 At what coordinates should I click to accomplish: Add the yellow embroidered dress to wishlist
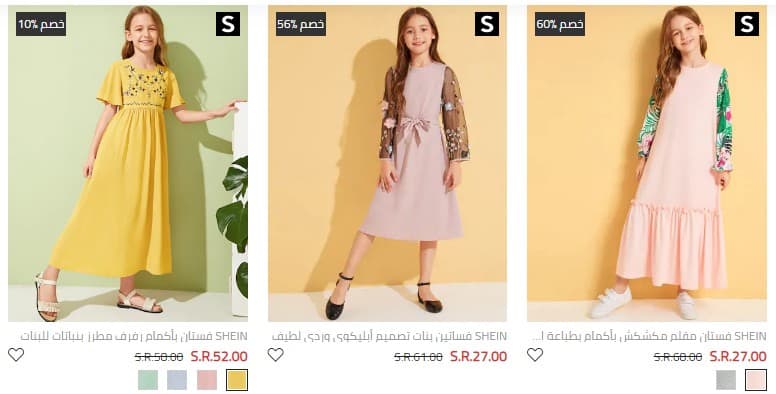coord(16,354)
